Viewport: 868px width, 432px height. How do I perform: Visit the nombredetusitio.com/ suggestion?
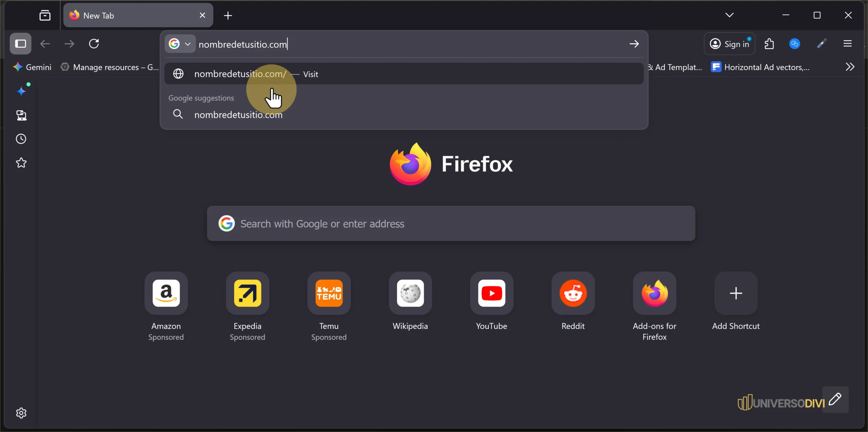pyautogui.click(x=404, y=74)
